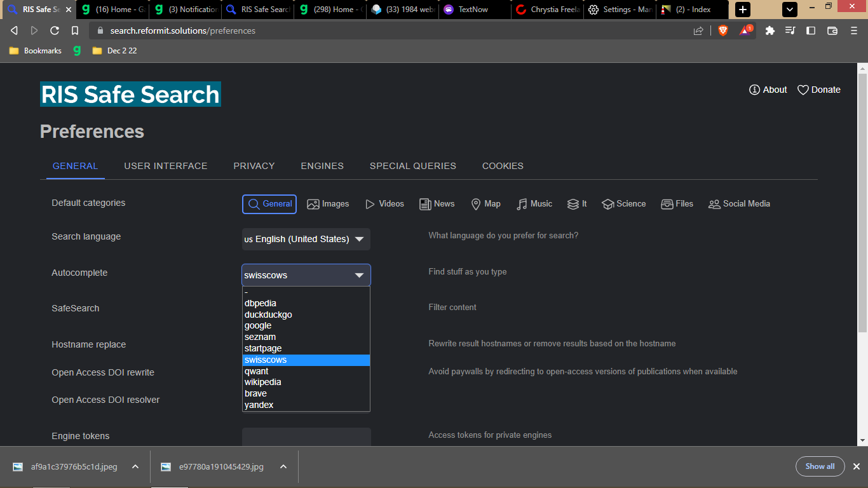
Task: Open the browser extensions puzzle icon
Action: (x=770, y=30)
